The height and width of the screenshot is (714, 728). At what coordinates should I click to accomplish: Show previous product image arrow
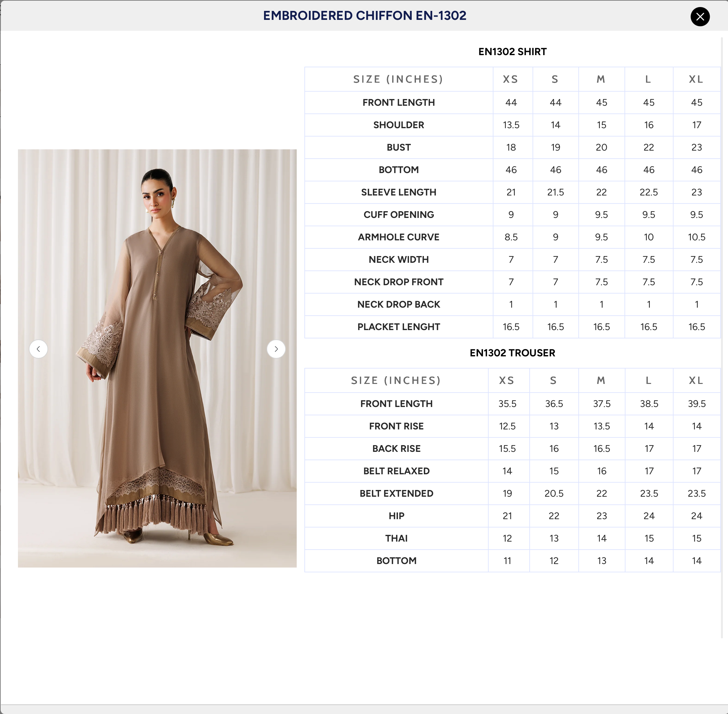(x=38, y=349)
